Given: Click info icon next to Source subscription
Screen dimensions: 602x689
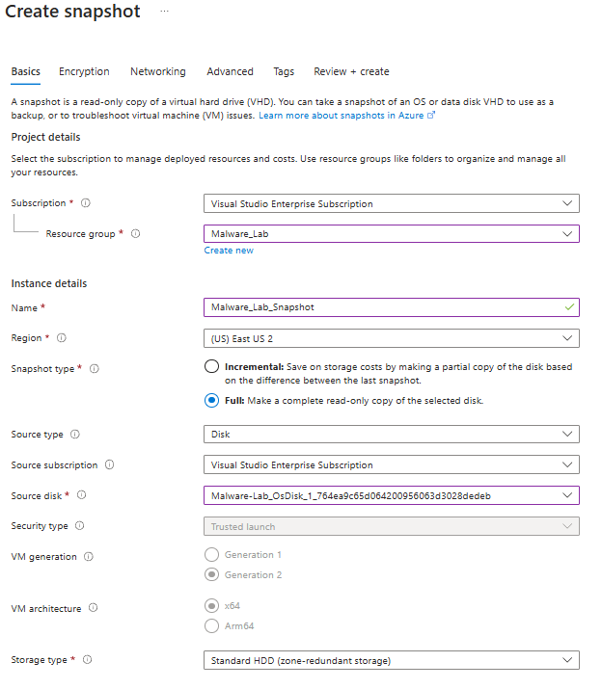Looking at the screenshot, I should (109, 465).
